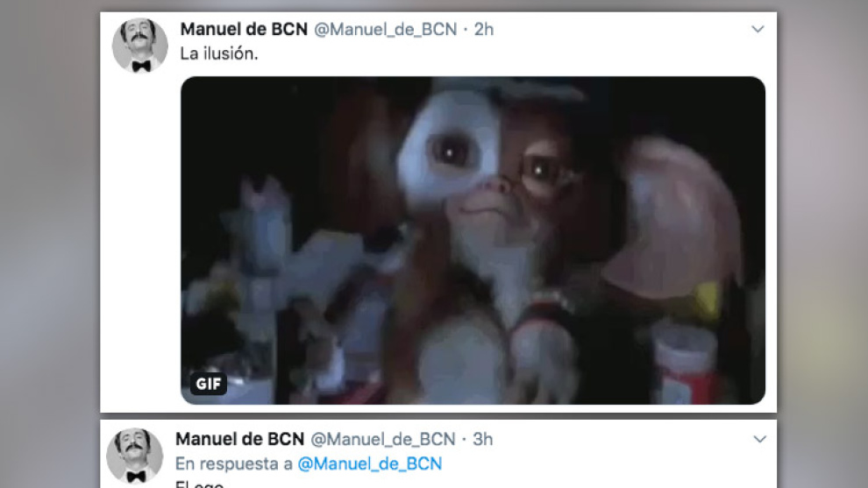The image size is (868, 488).
Task: Click the gray @Manuel_de_BCN handle beside 3h
Action: (x=382, y=439)
